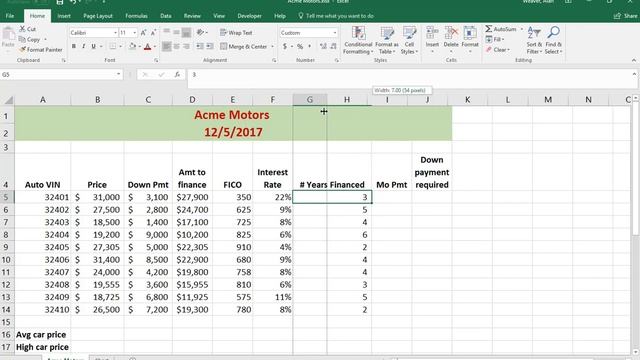Increase font size with the large A icon
The width and height of the screenshot is (640, 360).
coord(143,33)
